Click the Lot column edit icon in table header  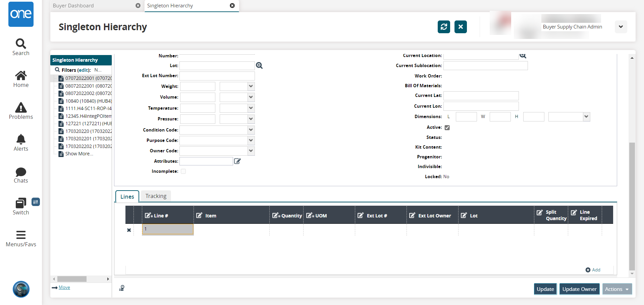(x=464, y=215)
